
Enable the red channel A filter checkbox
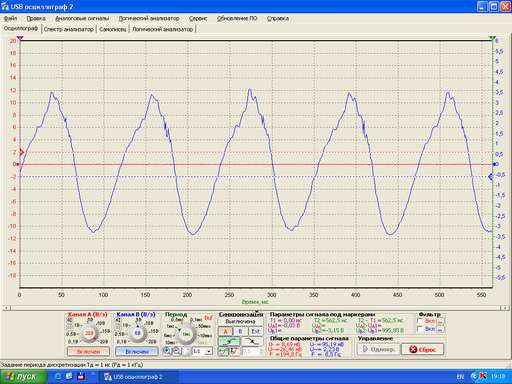(x=420, y=321)
